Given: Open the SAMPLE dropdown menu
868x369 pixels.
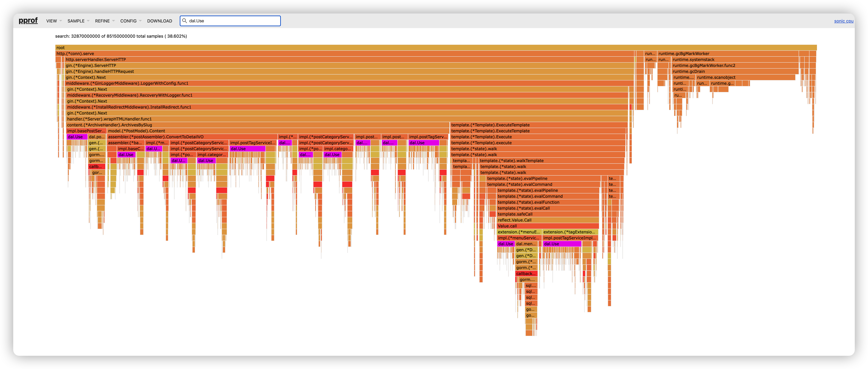Looking at the screenshot, I should tap(78, 21).
